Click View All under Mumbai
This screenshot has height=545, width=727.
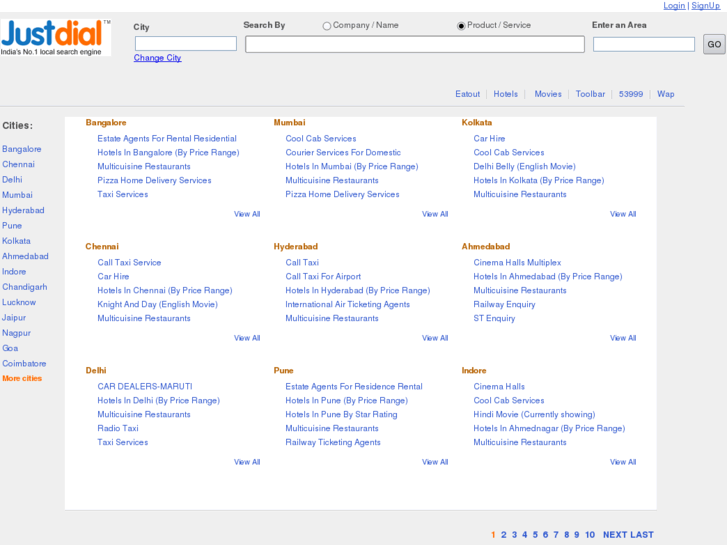tap(435, 214)
